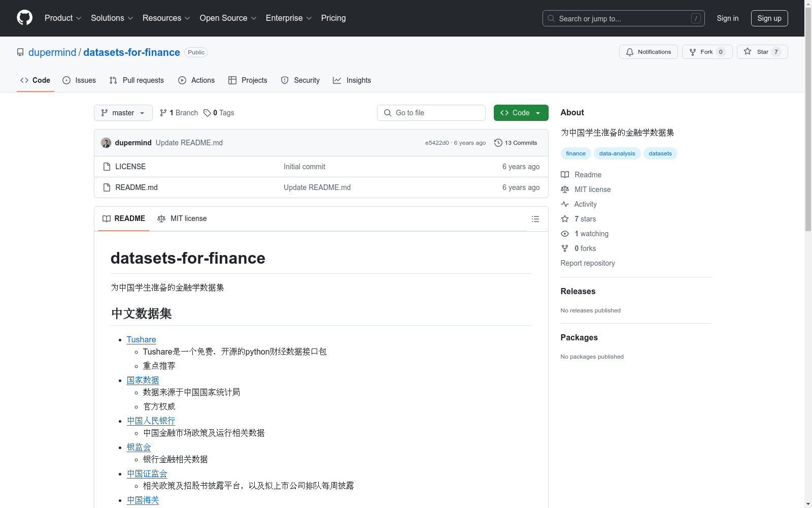
Task: Click the Notifications bell button
Action: (648, 52)
